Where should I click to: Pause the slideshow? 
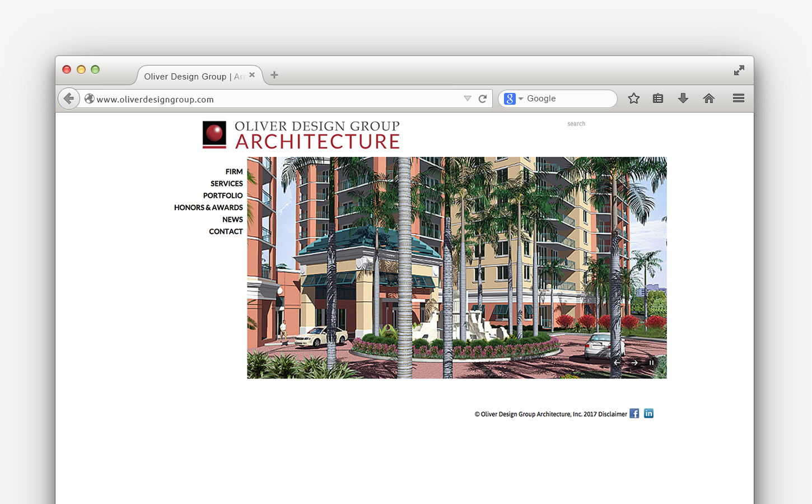(651, 363)
